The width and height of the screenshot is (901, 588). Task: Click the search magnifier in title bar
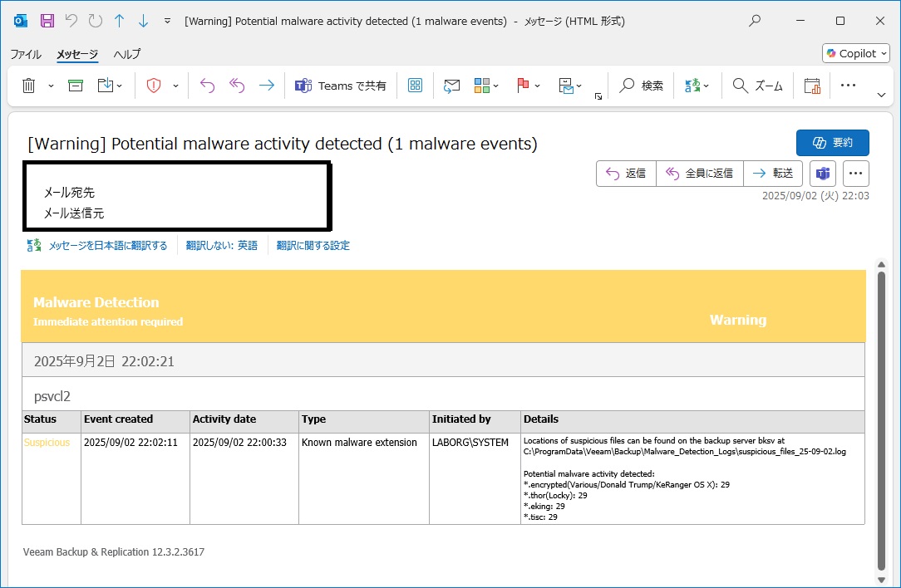pos(755,21)
